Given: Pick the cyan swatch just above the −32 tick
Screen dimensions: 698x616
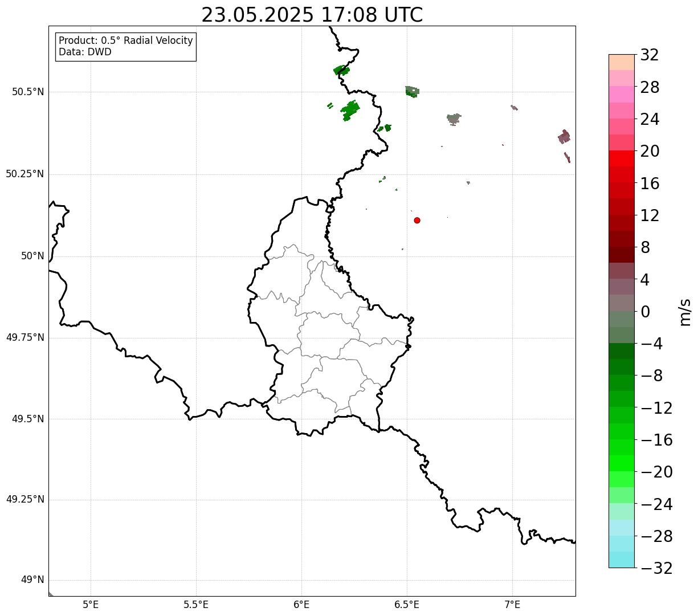Looking at the screenshot, I should point(622,560).
